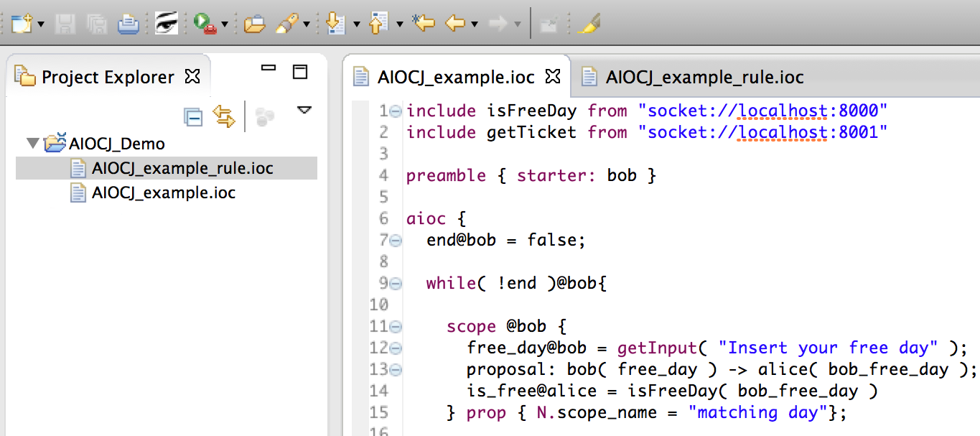Image resolution: width=980 pixels, height=436 pixels.
Task: Close the Project Explorer view
Action: [193, 75]
